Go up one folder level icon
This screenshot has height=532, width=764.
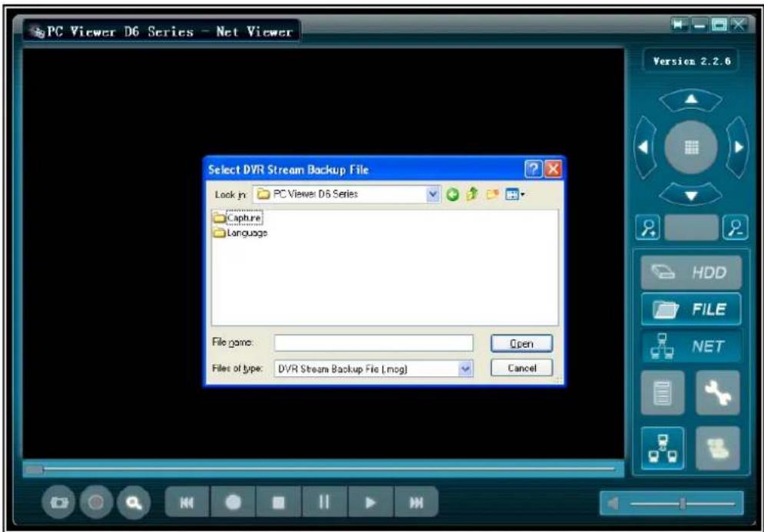pos(472,194)
